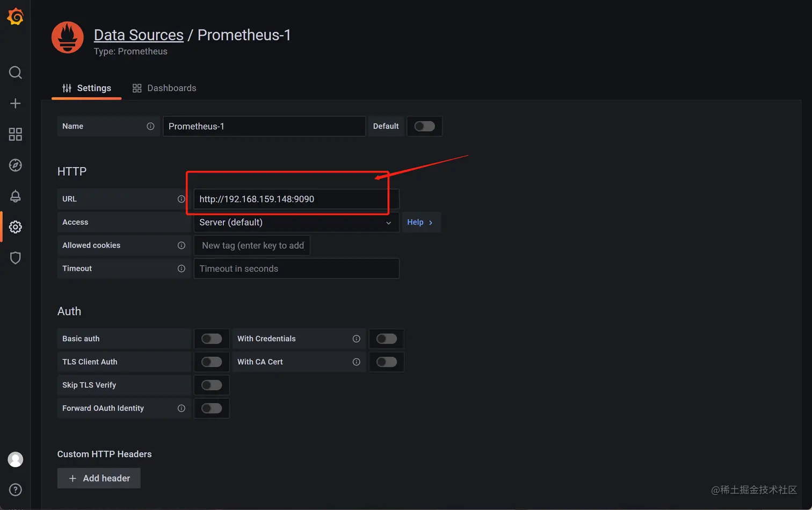Go to the Data Sources breadcrumb link
The width and height of the screenshot is (812, 510).
click(139, 35)
